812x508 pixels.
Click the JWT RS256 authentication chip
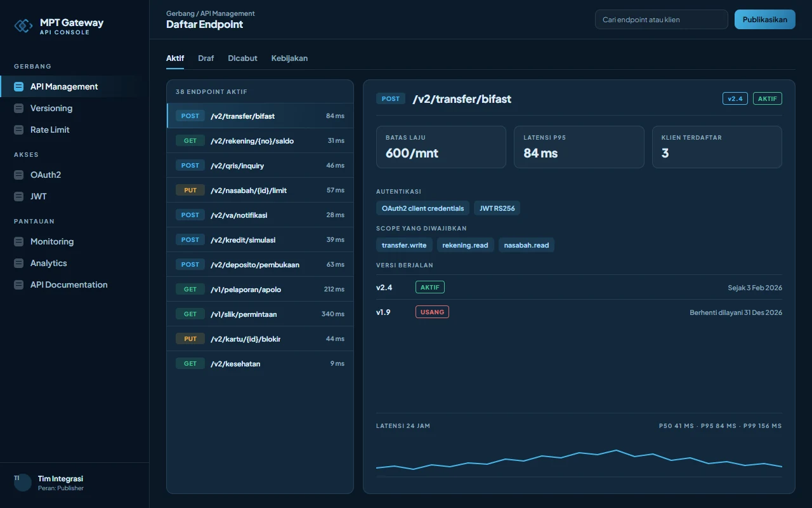(497, 208)
